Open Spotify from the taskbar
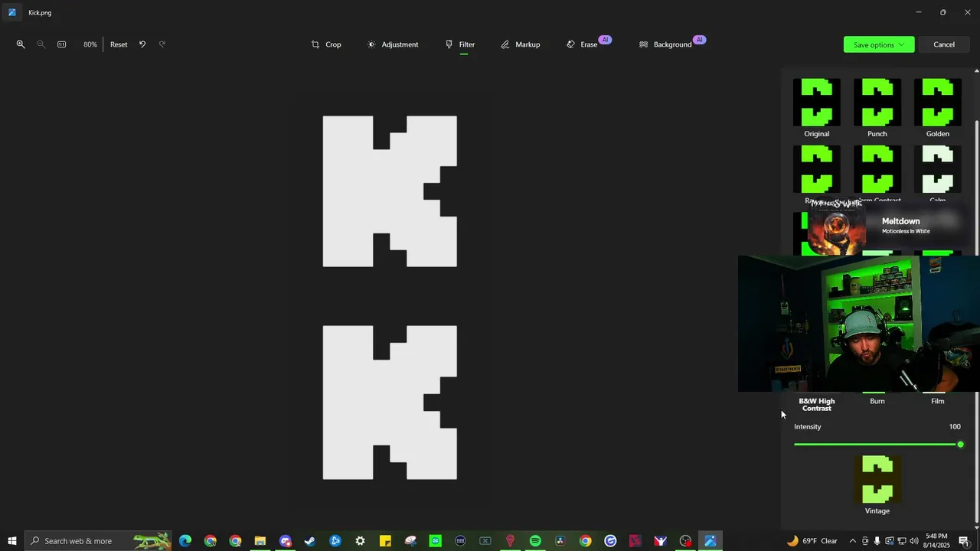The height and width of the screenshot is (551, 980). (535, 541)
